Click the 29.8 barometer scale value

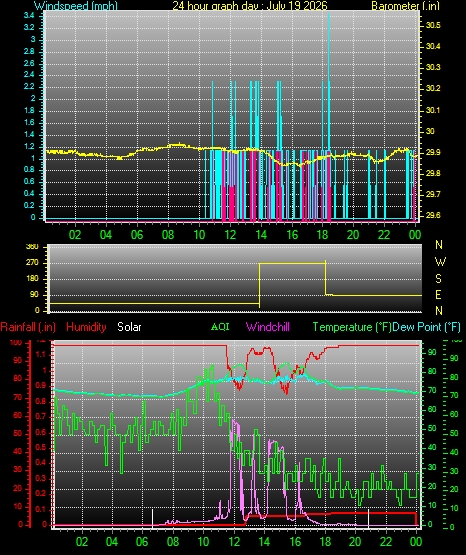(433, 173)
